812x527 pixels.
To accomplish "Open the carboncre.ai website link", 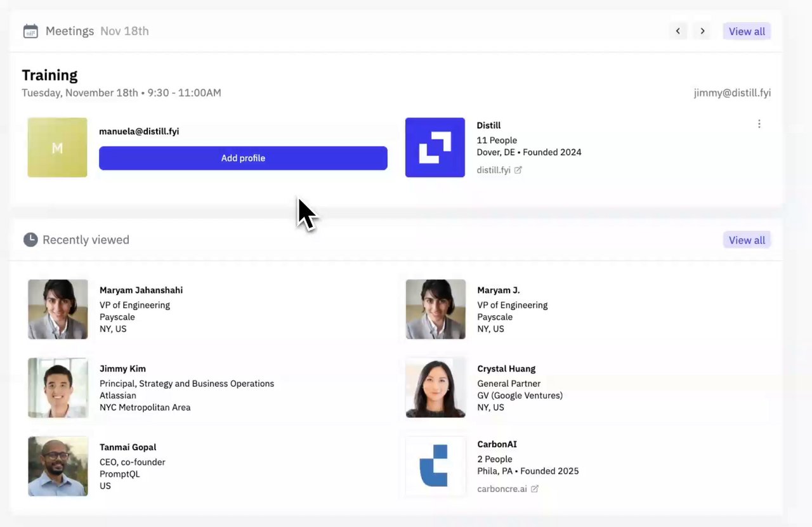I will pos(502,489).
